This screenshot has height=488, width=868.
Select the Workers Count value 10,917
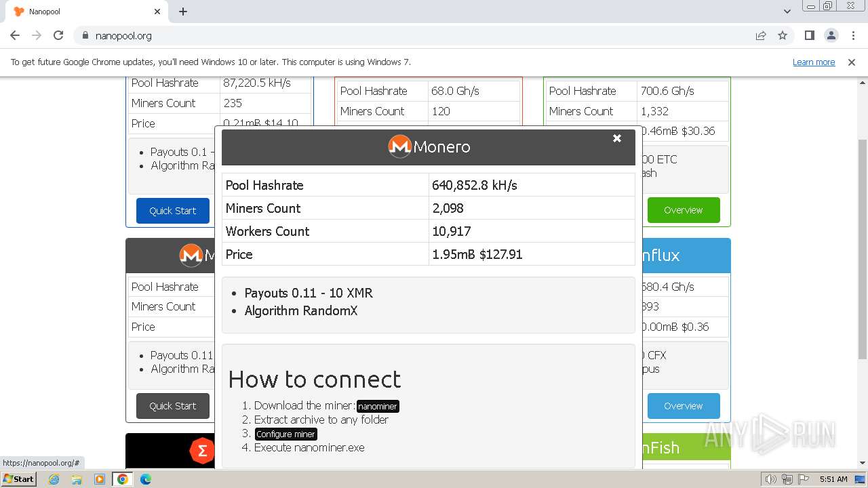tap(452, 231)
